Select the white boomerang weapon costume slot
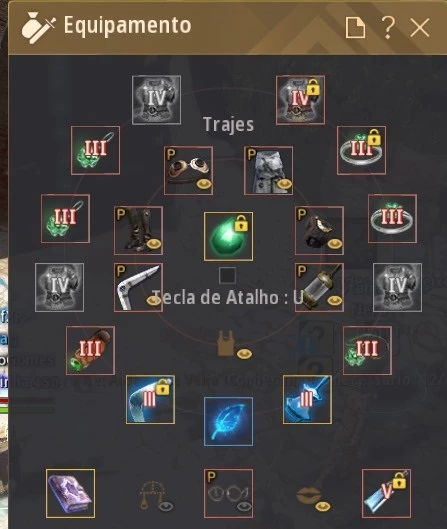Screen dimensions: 447x529 coord(138,287)
